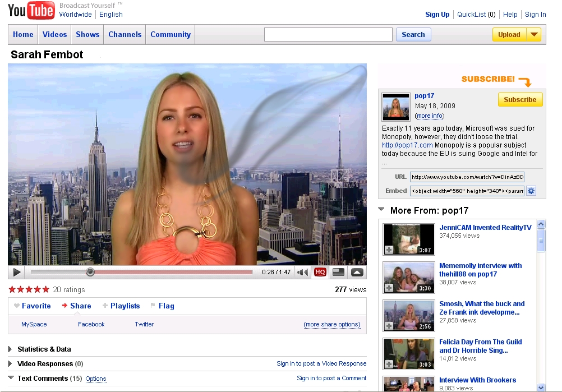Click the yellow Subscribe button
This screenshot has height=392, width=562.
tap(520, 100)
